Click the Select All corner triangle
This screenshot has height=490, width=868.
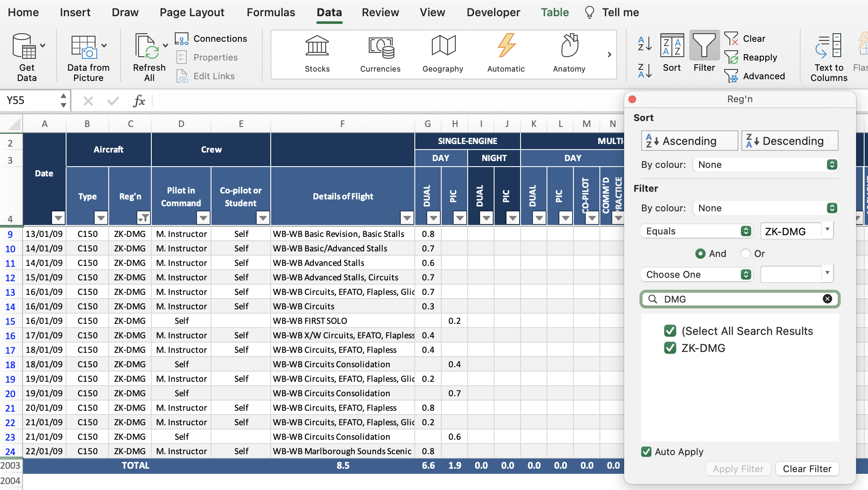click(14, 124)
